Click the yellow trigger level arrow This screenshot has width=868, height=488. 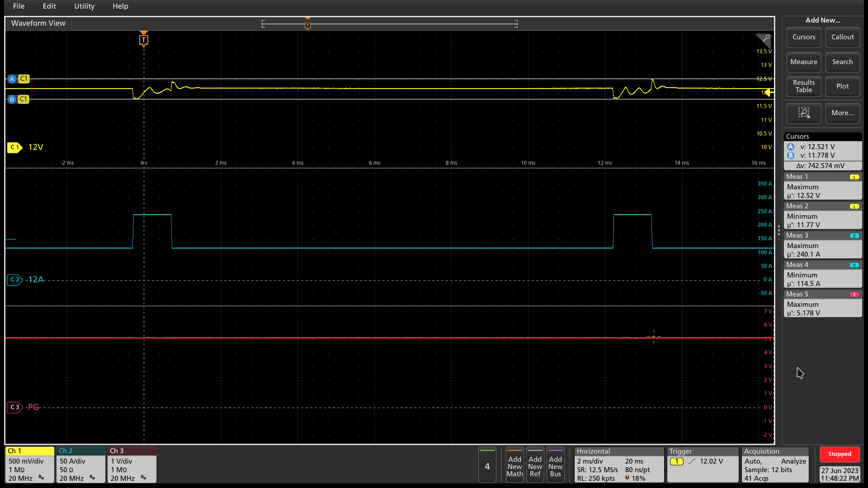pyautogui.click(x=769, y=93)
